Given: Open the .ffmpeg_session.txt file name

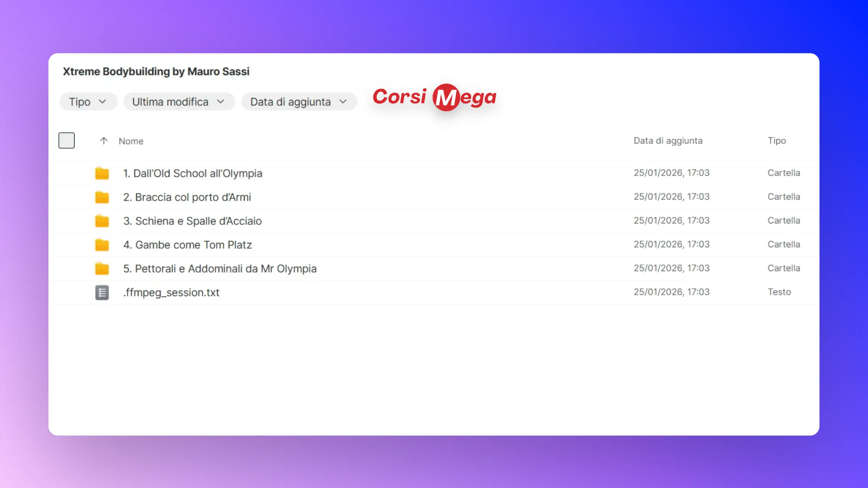Looking at the screenshot, I should point(171,292).
